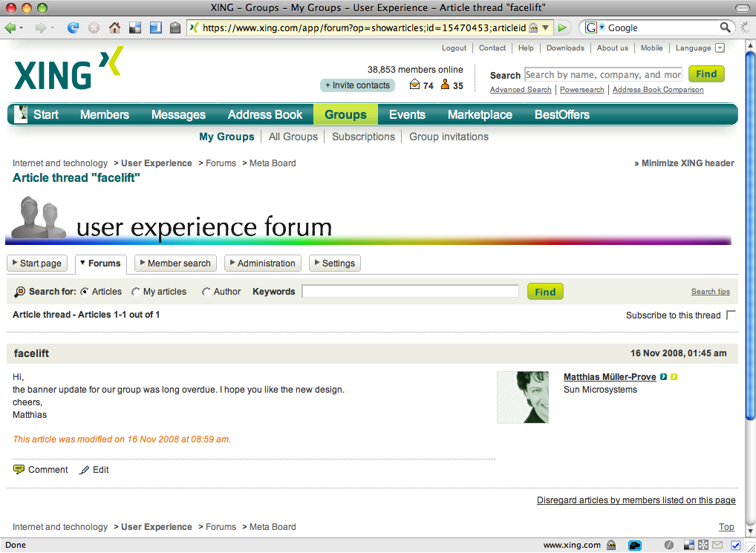Image resolution: width=756 pixels, height=553 pixels.
Task: Collapse the Forums tab
Action: pos(101,264)
